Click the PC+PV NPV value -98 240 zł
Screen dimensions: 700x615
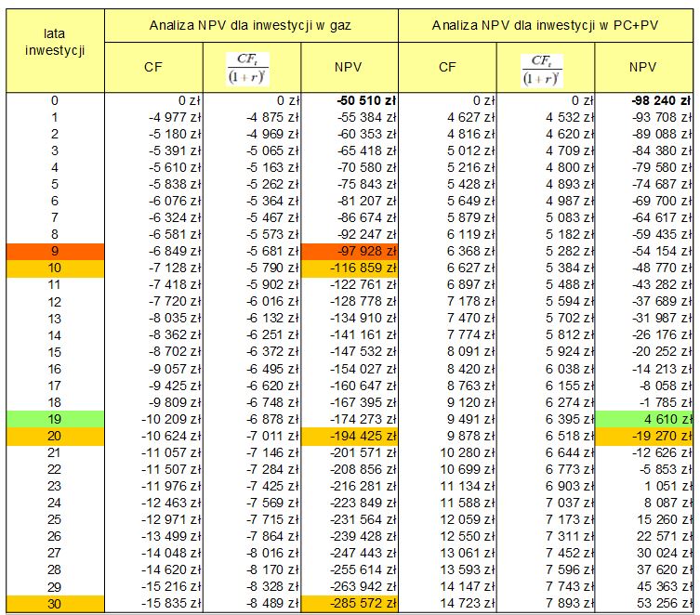point(661,100)
